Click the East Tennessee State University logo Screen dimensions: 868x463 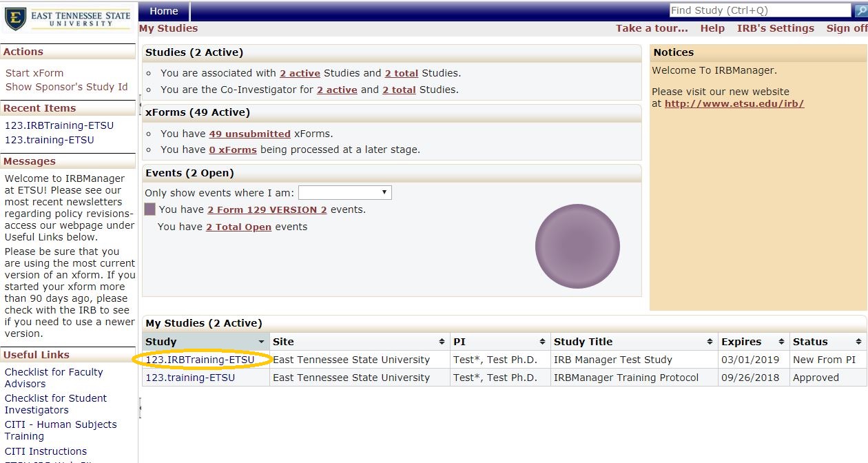pyautogui.click(x=68, y=19)
